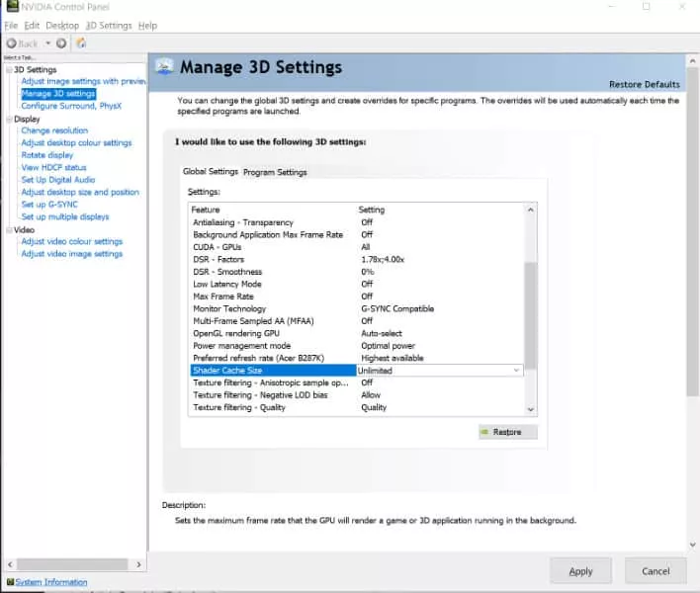
Task: Select the DSR - Factors row
Action: (357, 259)
